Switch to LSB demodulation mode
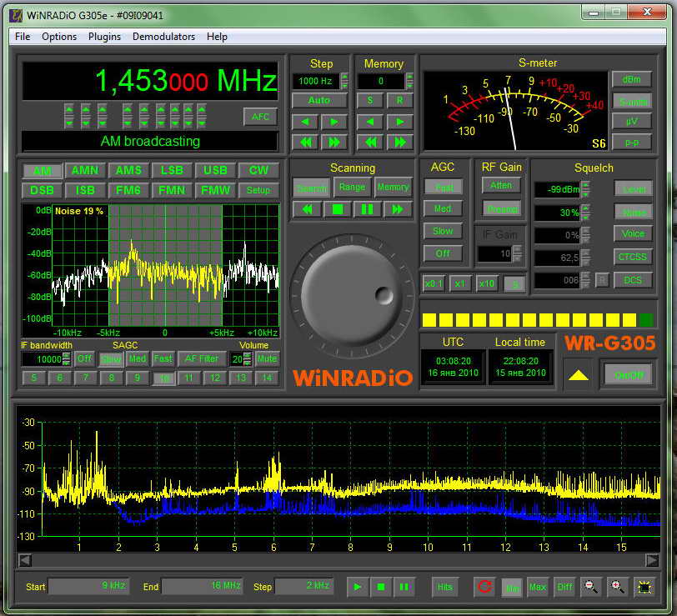 172,171
